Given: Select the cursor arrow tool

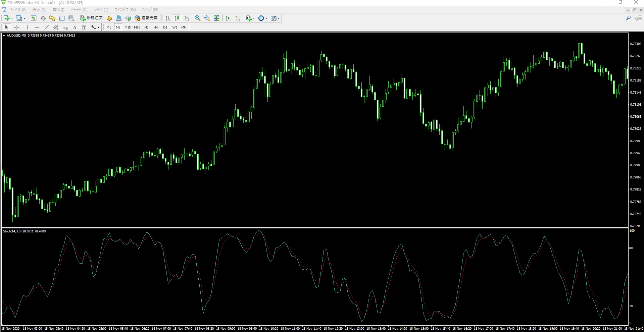Looking at the screenshot, I should tap(7, 27).
